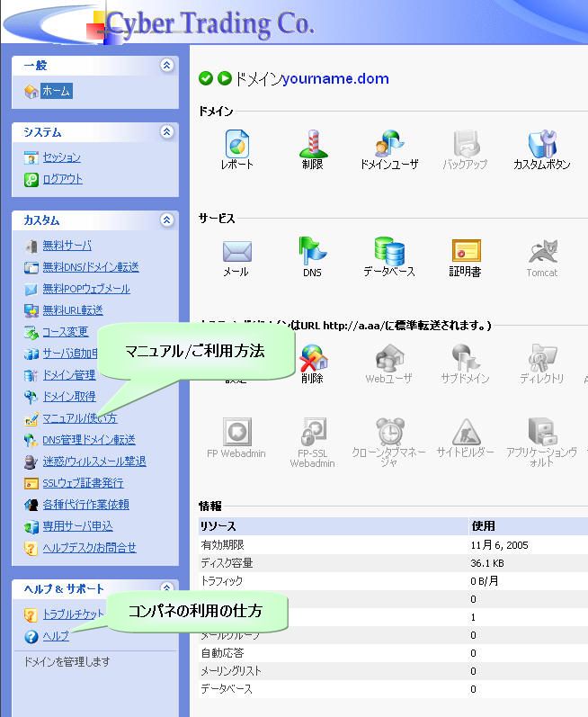Collapse the カスタム panel section
Image resolution: width=588 pixels, height=717 pixels.
tap(166, 220)
